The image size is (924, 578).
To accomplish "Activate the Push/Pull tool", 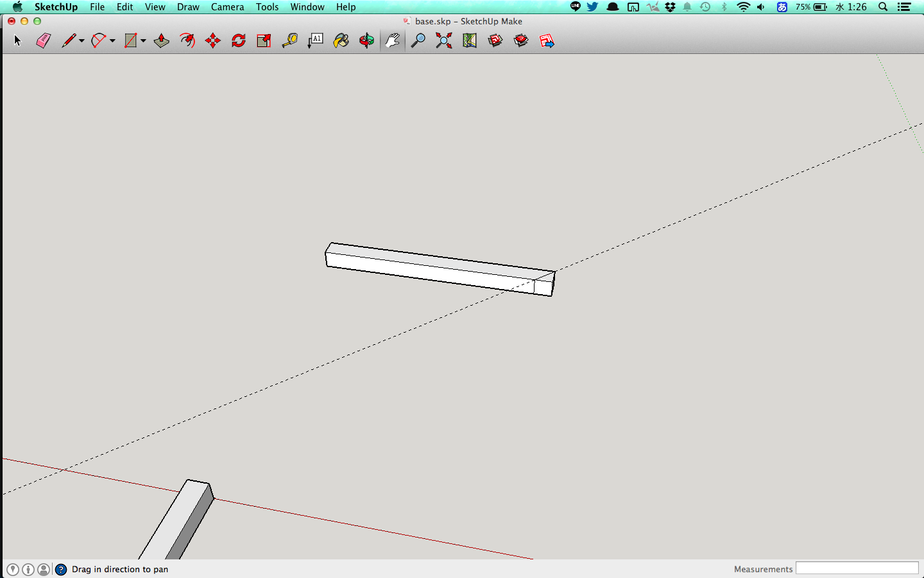I will (161, 41).
